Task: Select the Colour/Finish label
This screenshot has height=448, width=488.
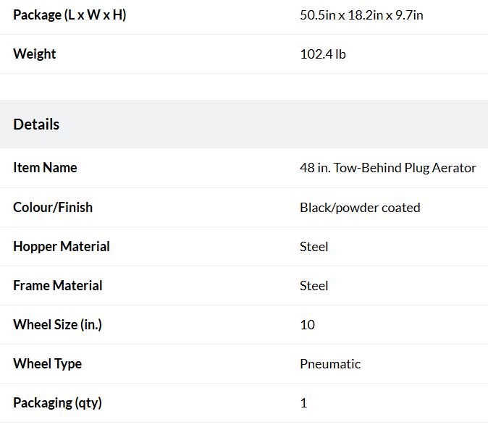Action: coord(53,207)
